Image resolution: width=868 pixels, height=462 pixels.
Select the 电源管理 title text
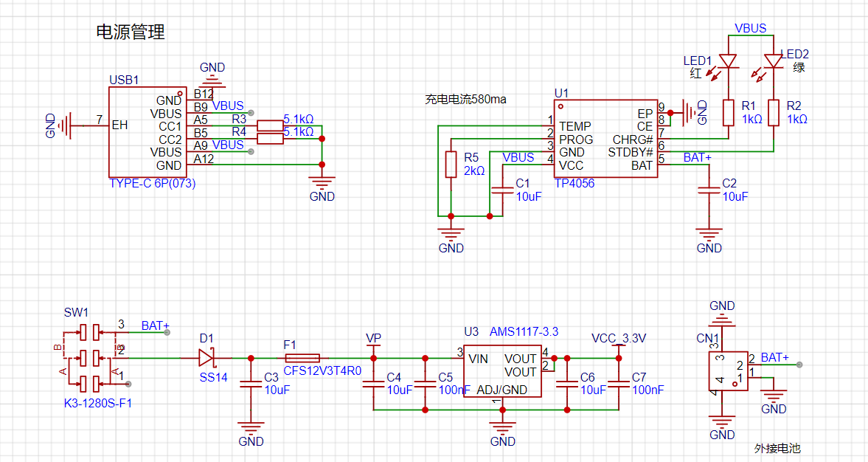point(131,32)
